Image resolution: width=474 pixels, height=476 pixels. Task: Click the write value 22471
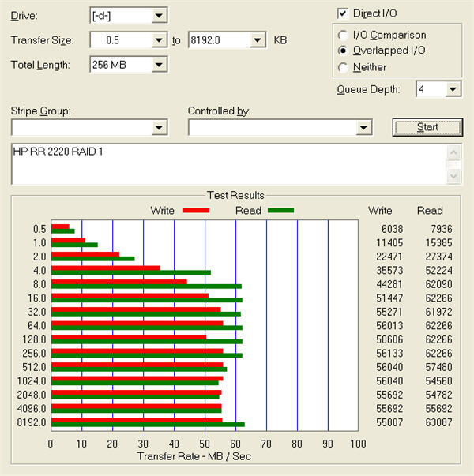tap(389, 257)
